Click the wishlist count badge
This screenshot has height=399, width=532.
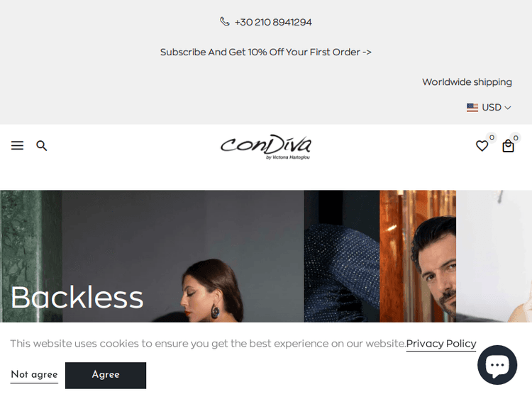click(x=492, y=137)
